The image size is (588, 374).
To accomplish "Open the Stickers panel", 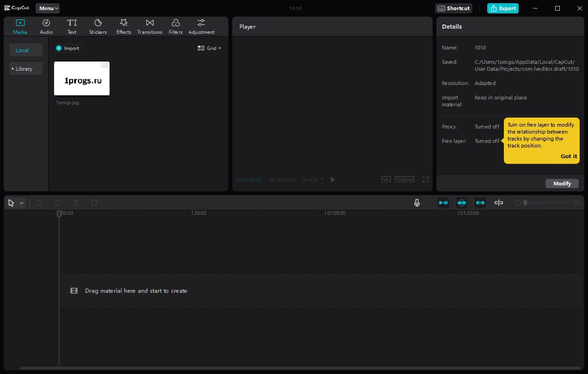I will coord(98,27).
